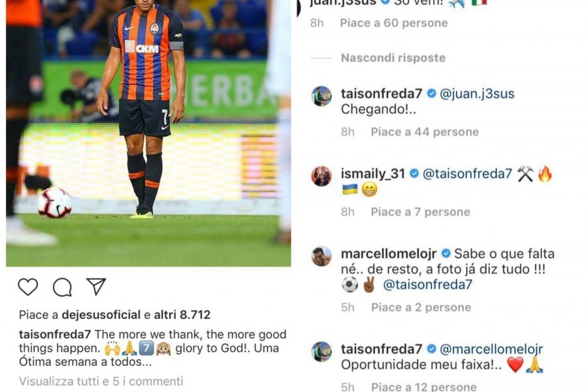588x392 pixels.
Task: Expand Visualizza tutti e 5 i commenti
Action: coord(101,381)
